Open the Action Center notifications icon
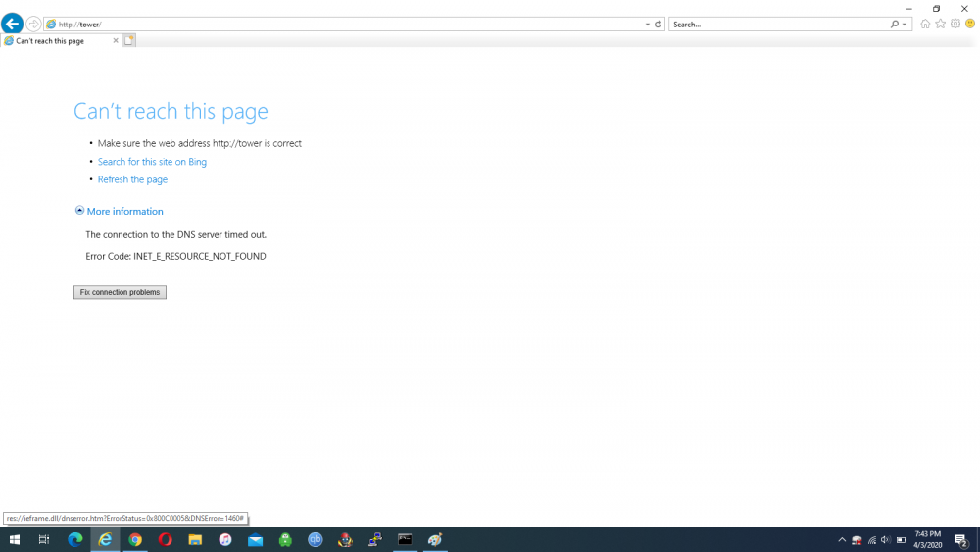 961,540
